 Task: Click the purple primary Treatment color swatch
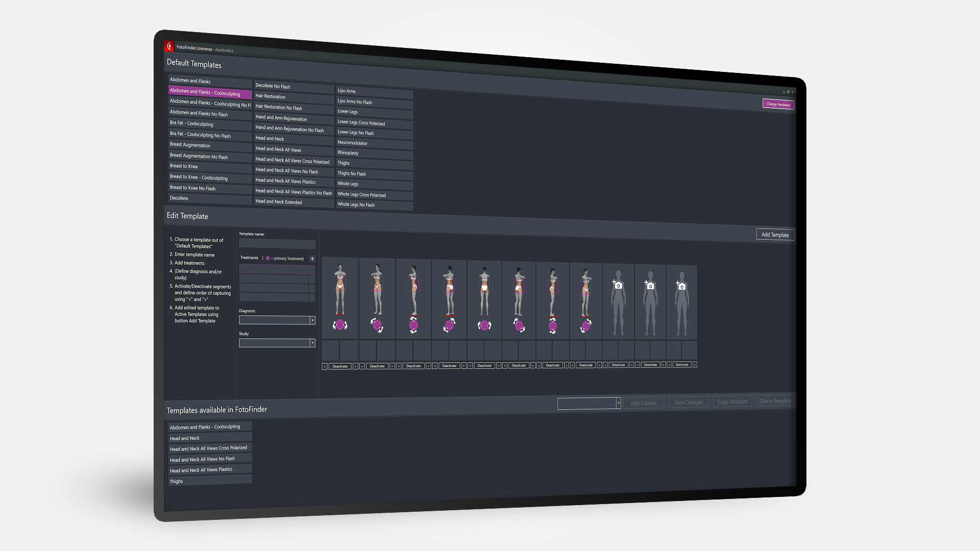[x=267, y=259]
